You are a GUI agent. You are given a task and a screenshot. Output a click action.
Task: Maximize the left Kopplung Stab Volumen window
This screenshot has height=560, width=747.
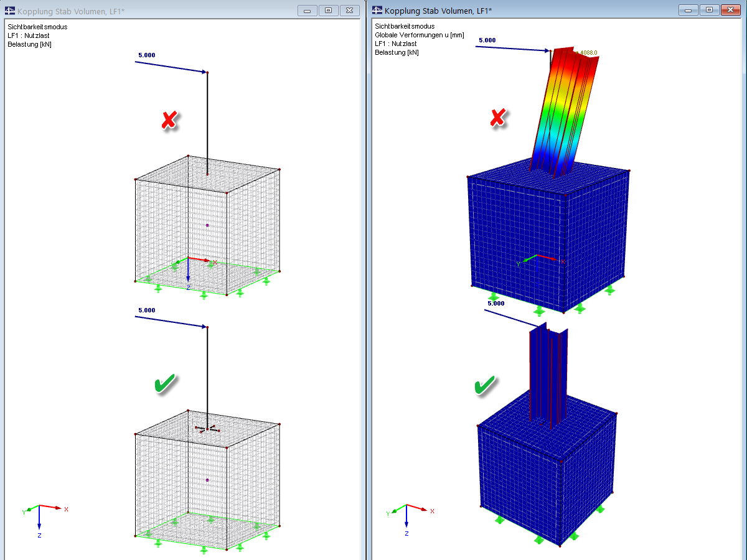329,11
